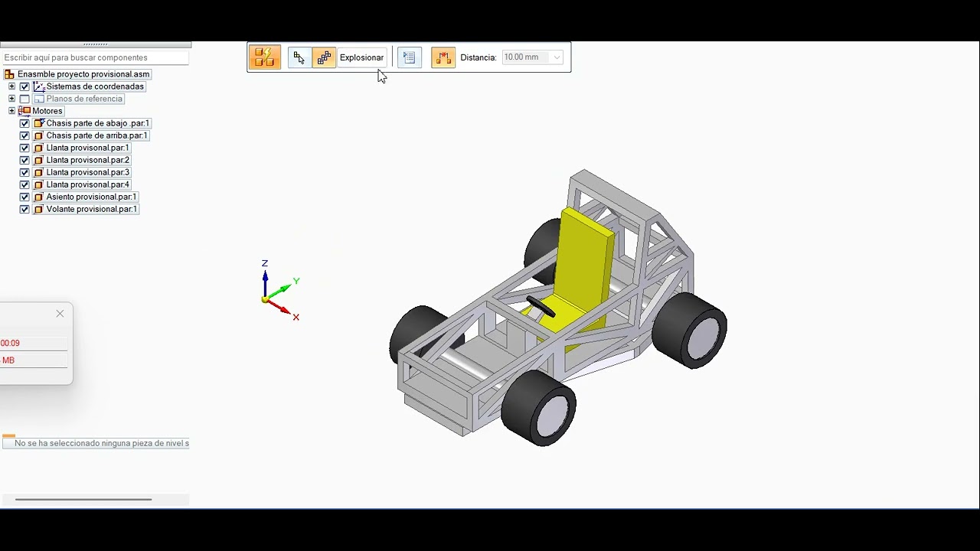980x551 pixels.
Task: Expand the Motores subassembly node
Action: click(11, 111)
